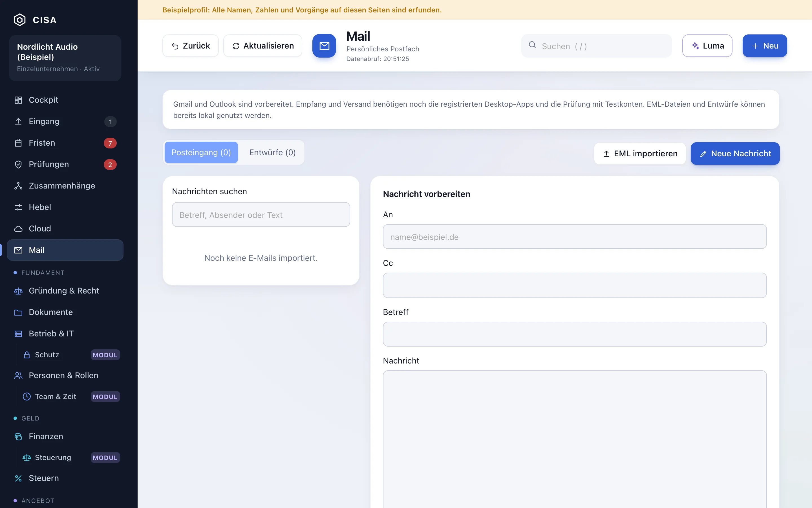Image resolution: width=812 pixels, height=508 pixels.
Task: Switch to the Entwürfe (0) tab
Action: pyautogui.click(x=272, y=152)
